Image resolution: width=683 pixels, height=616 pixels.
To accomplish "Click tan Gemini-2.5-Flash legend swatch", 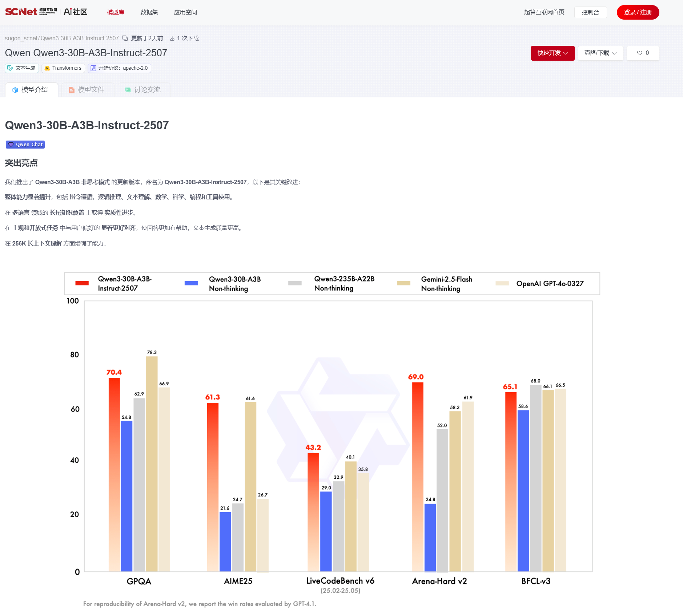I will (x=403, y=283).
